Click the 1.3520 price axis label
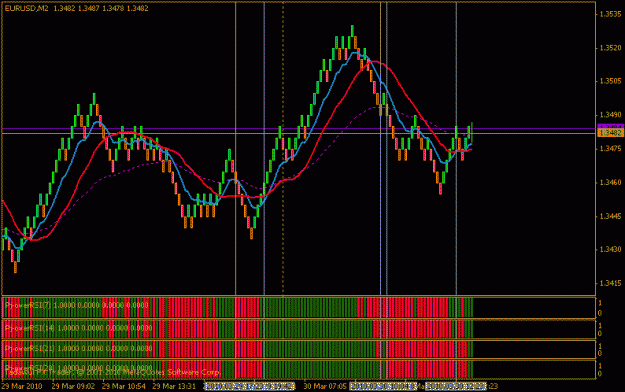 point(610,48)
